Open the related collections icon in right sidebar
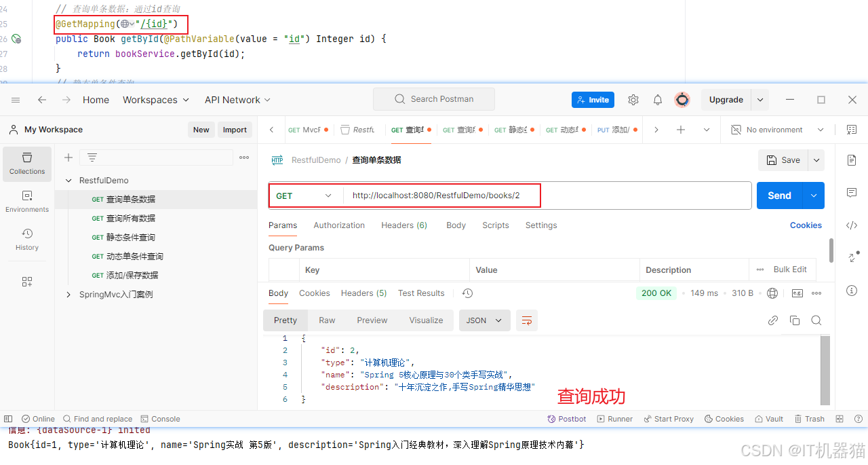This screenshot has height=465, width=868. (x=853, y=257)
